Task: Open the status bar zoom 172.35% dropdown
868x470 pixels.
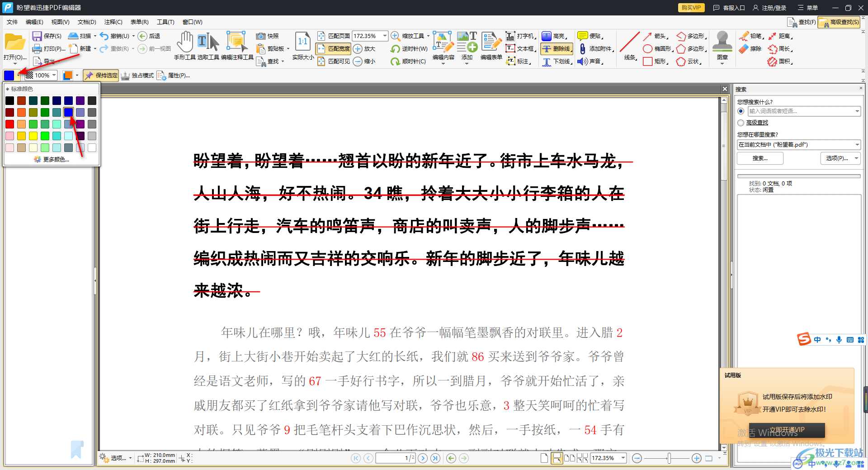Action: 623,458
